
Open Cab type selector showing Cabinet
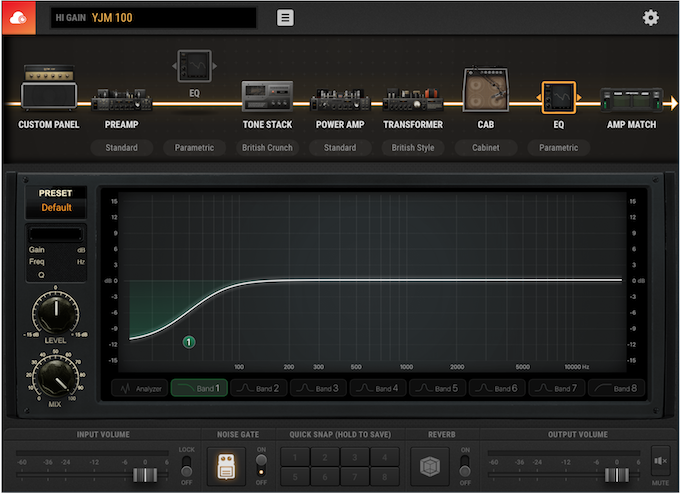(486, 148)
